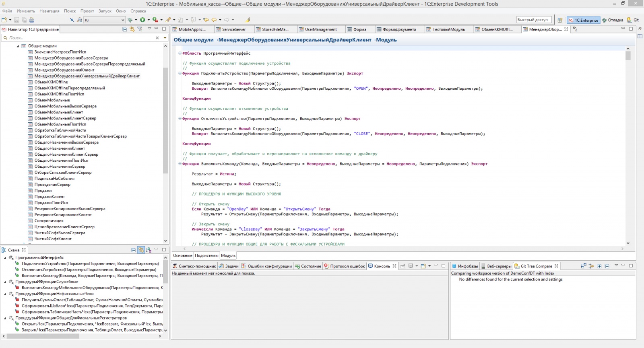The image size is (644, 348).
Task: Click the highlighter marker toolbar icon
Action: [x=248, y=20]
